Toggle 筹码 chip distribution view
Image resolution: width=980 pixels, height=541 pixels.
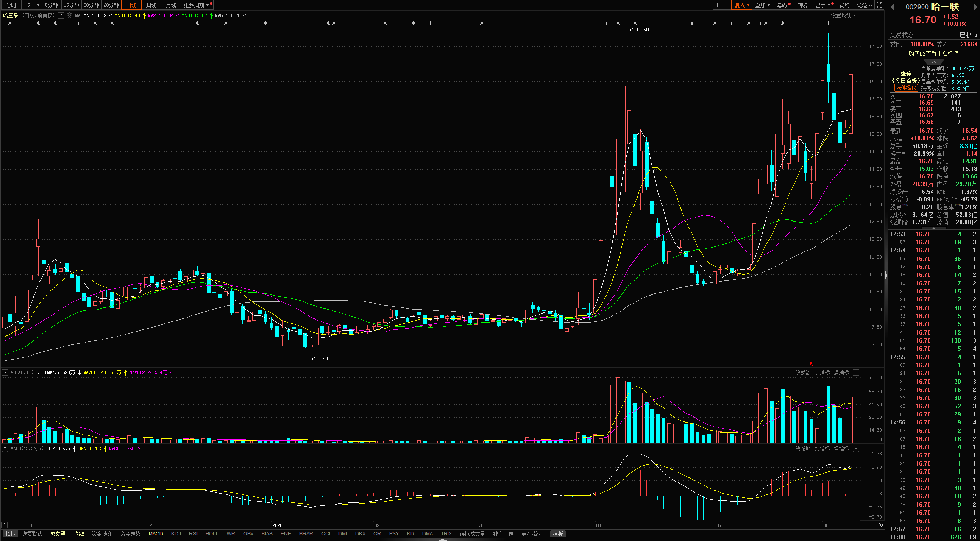point(782,5)
